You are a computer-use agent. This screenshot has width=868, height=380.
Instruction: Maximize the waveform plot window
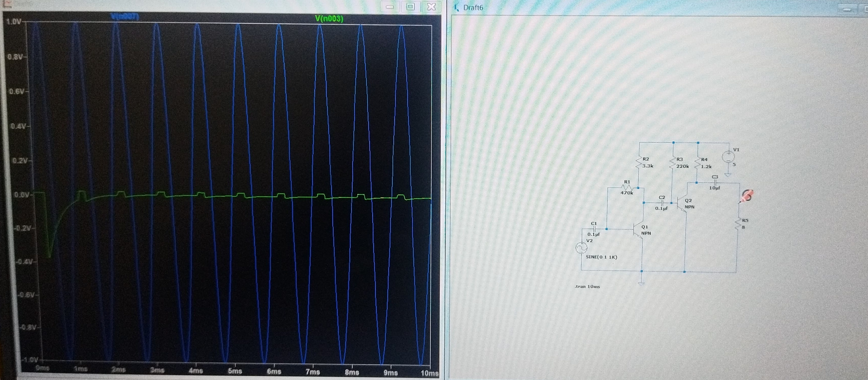[410, 7]
